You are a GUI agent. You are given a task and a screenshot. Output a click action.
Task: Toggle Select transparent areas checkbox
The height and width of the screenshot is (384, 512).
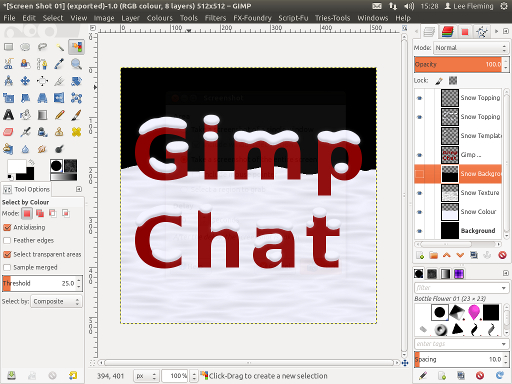[x=7, y=254]
